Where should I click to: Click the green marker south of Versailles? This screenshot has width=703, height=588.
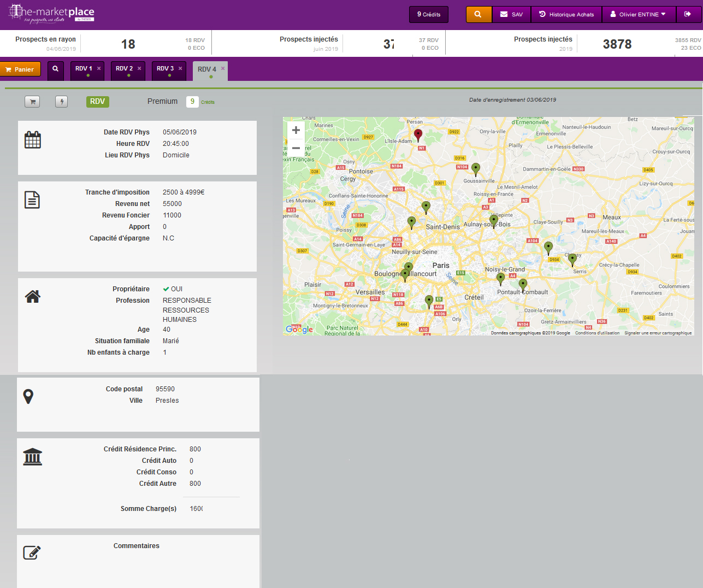coord(429,301)
